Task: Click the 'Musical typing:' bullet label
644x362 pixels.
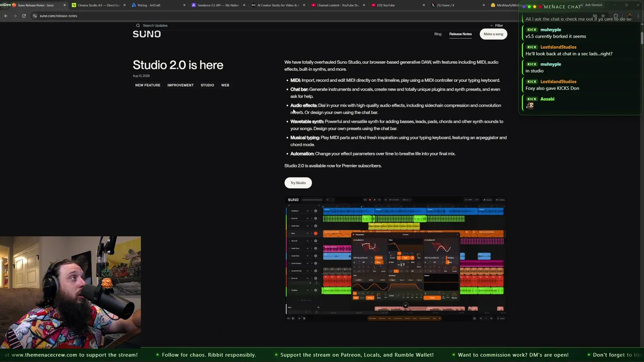Action: tap(305, 138)
